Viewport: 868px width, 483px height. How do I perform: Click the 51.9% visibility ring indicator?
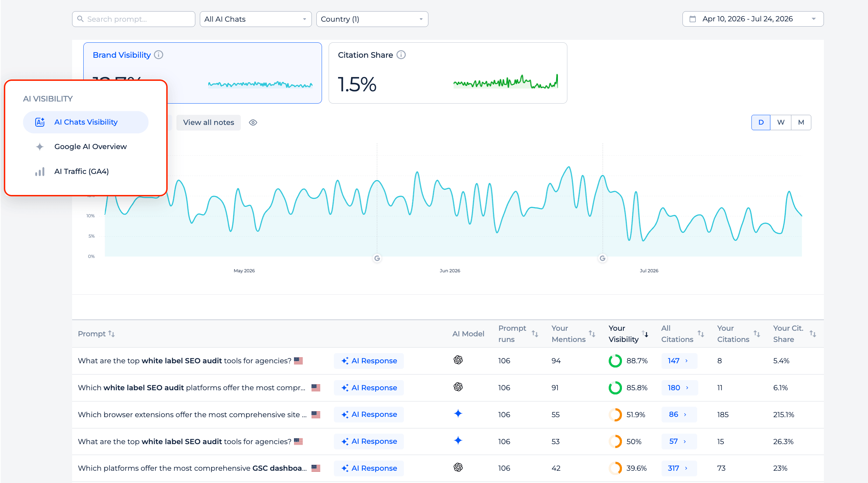pos(615,415)
